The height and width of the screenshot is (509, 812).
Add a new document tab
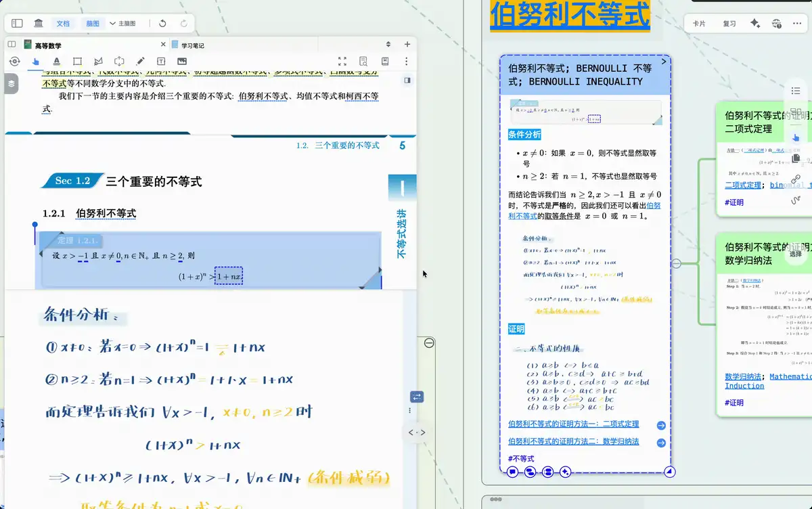pos(407,45)
